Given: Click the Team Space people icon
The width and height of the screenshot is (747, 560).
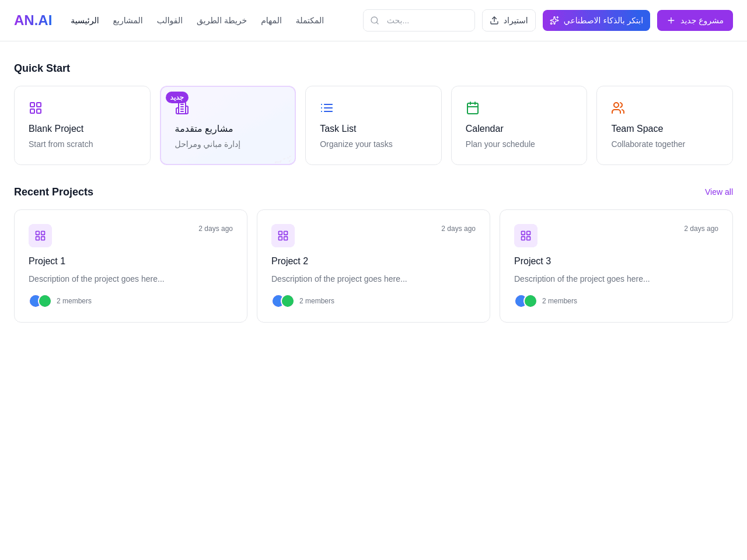Looking at the screenshot, I should 618,108.
